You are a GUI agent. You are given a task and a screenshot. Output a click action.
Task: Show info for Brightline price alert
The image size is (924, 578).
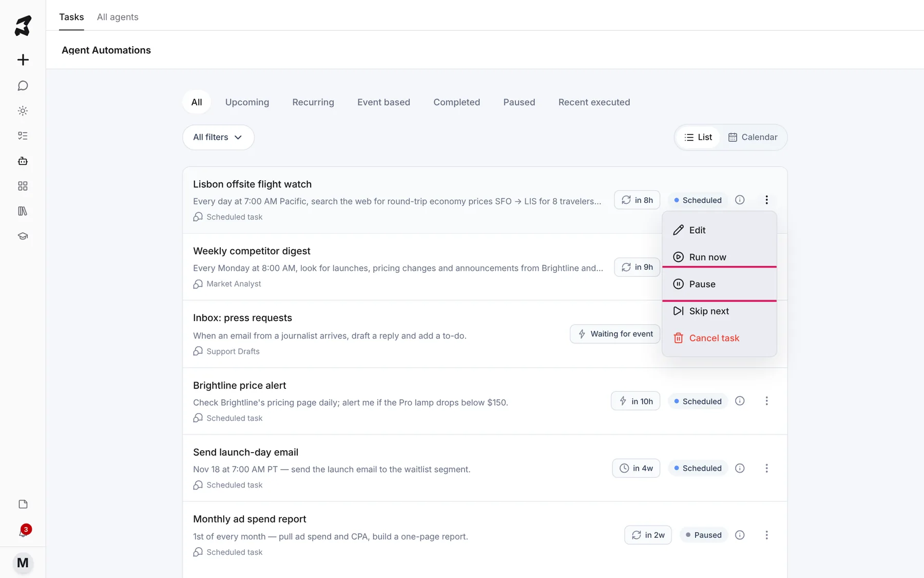[740, 401]
